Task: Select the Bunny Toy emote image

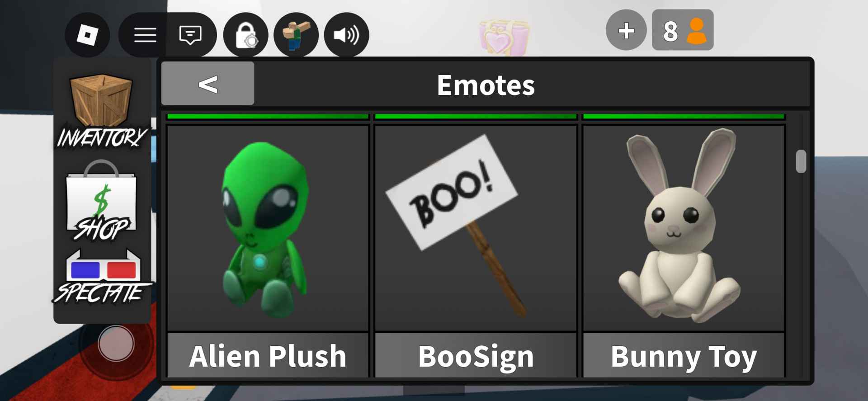Action: coord(684,228)
